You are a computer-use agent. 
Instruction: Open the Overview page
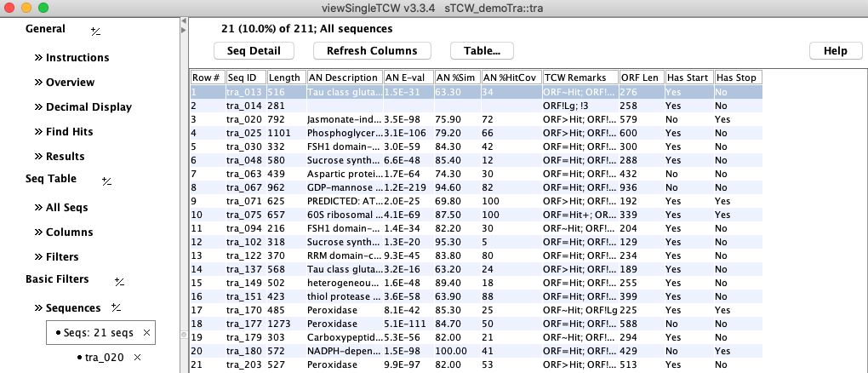[x=70, y=83]
